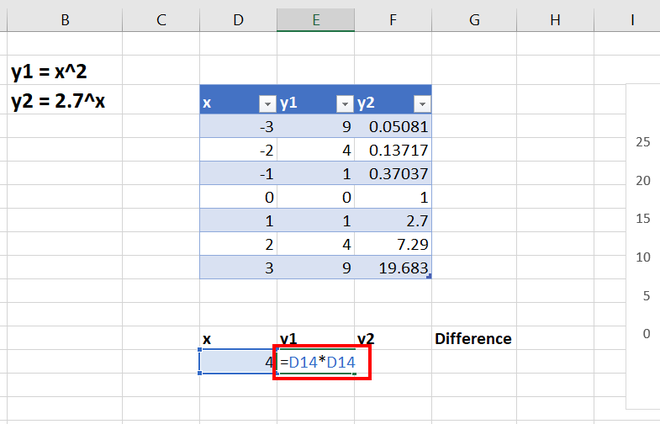Open the x column filter dropdown

click(x=267, y=104)
